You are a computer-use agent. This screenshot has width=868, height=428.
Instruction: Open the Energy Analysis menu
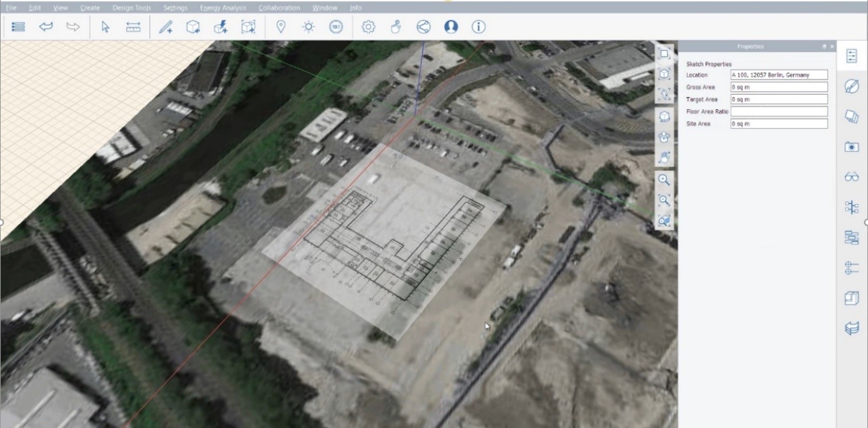click(224, 7)
